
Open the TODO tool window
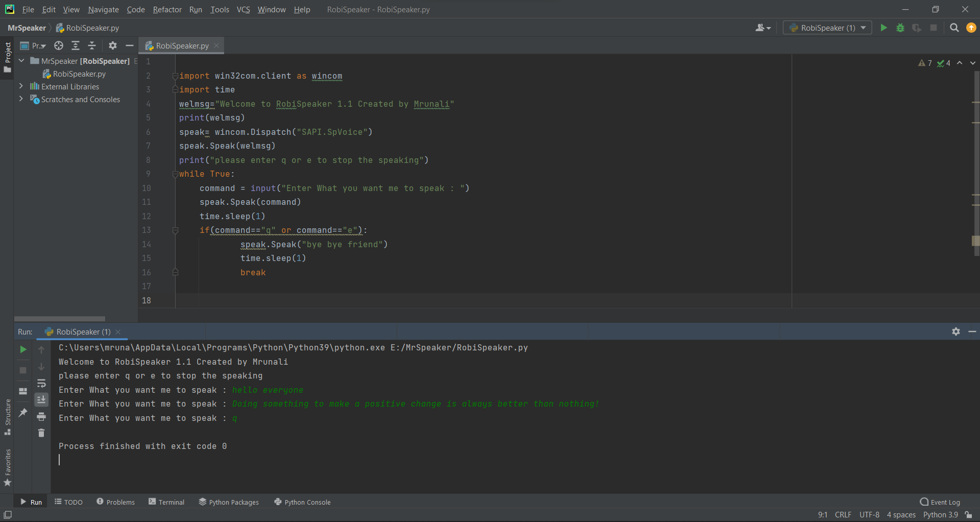[x=68, y=502]
